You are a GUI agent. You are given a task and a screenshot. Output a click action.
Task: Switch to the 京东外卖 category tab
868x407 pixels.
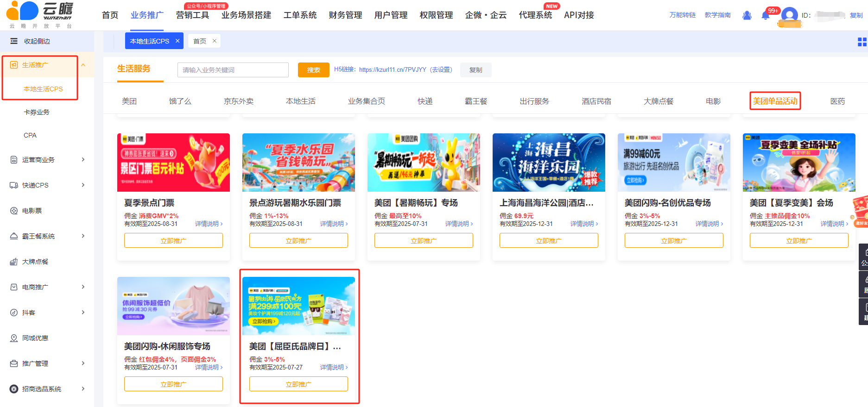click(239, 101)
